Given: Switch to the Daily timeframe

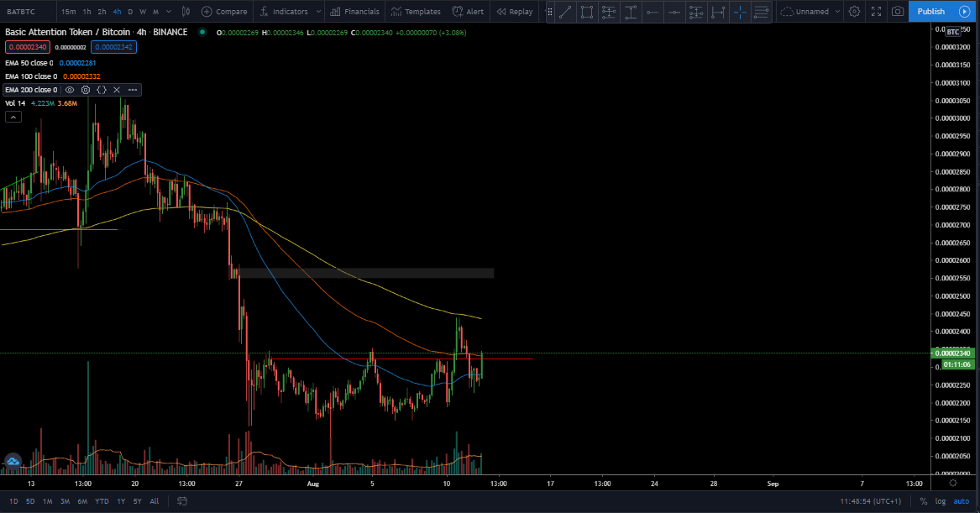Looking at the screenshot, I should coord(130,11).
